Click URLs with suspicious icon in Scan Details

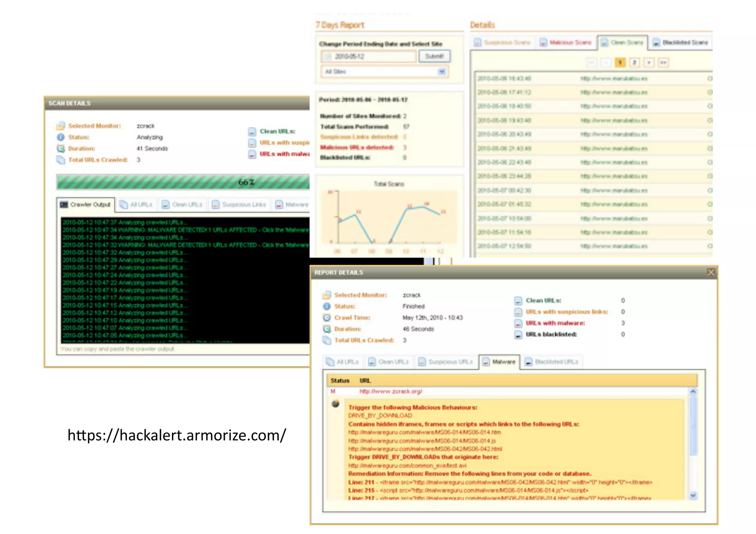pyautogui.click(x=252, y=143)
